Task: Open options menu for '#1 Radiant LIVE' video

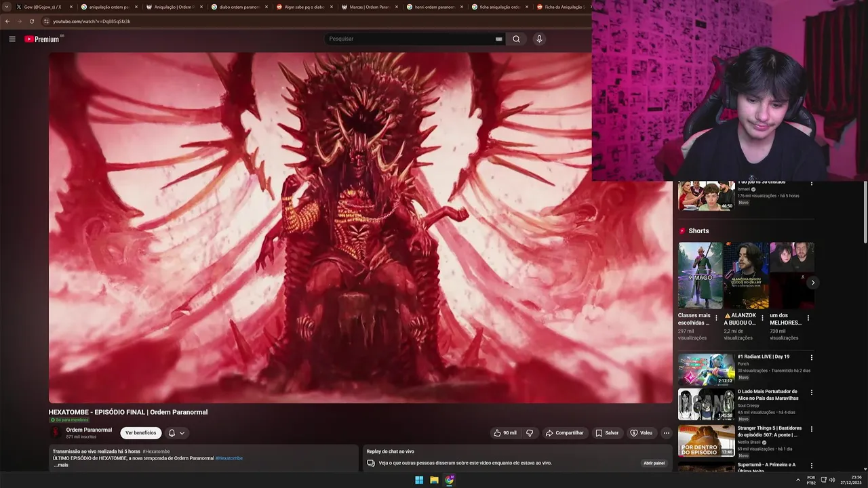Action: 812,358
